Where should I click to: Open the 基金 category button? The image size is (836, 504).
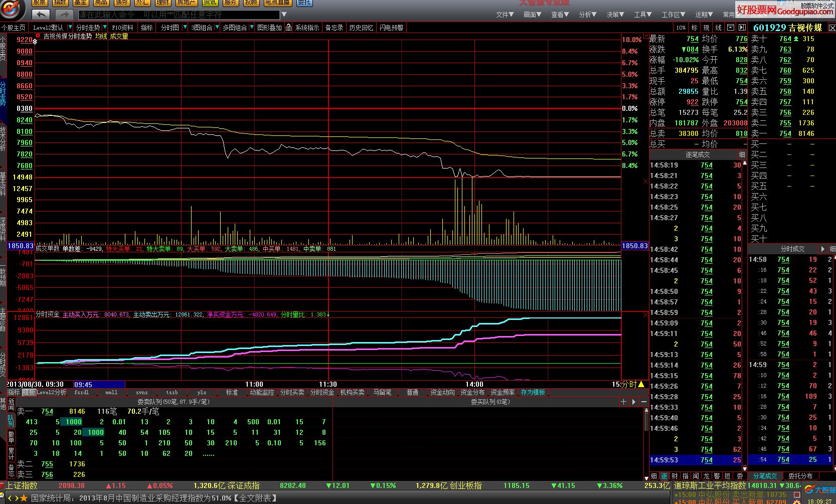click(x=80, y=3)
